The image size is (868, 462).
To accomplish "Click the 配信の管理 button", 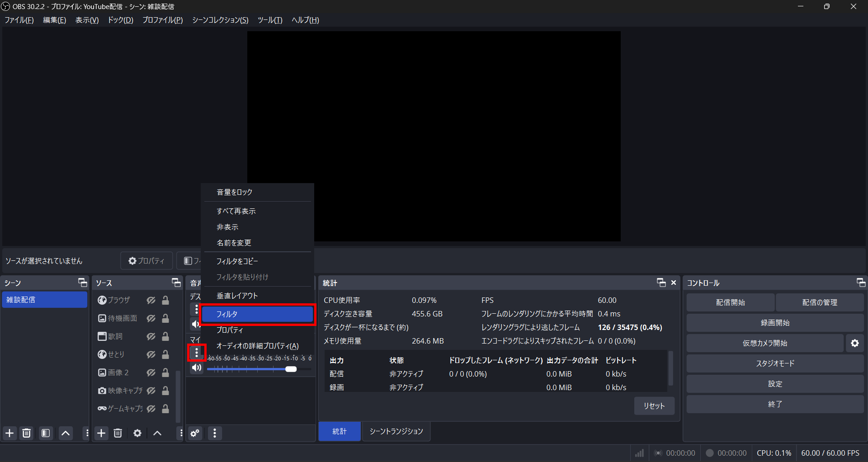I will click(820, 302).
